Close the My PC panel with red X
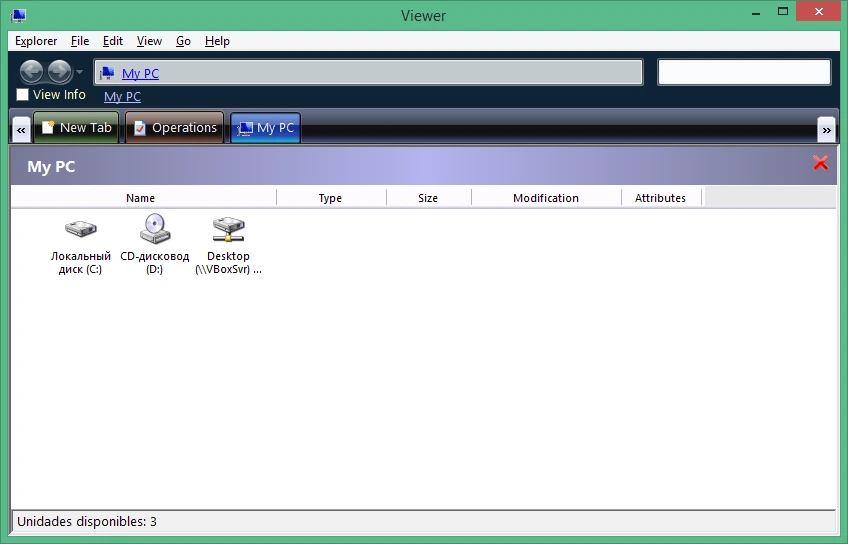Screen dimensions: 848x544 coord(820,163)
